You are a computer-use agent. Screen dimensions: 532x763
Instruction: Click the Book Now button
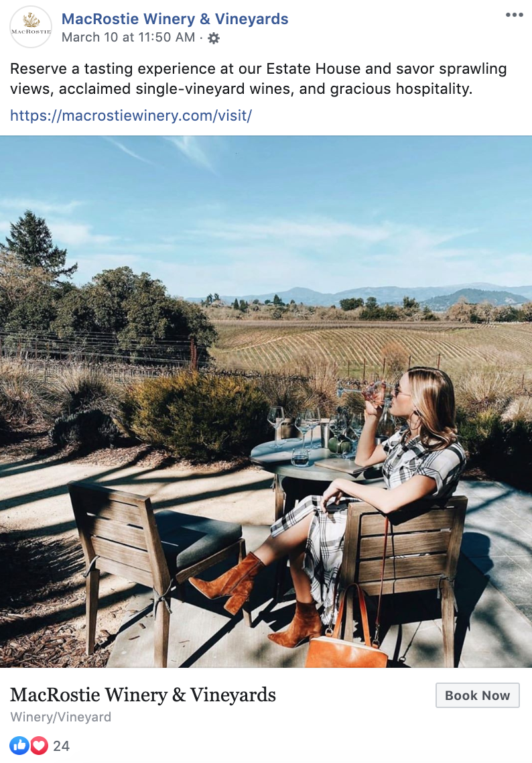tap(477, 695)
